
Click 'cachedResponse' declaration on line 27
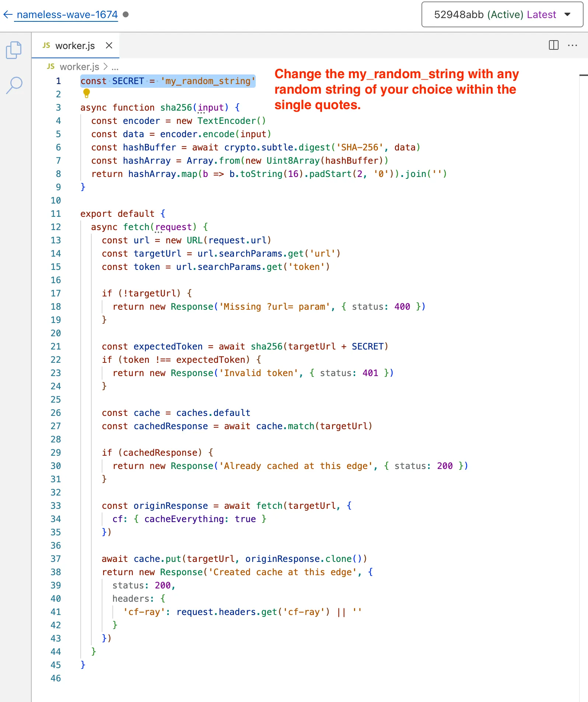click(x=171, y=426)
